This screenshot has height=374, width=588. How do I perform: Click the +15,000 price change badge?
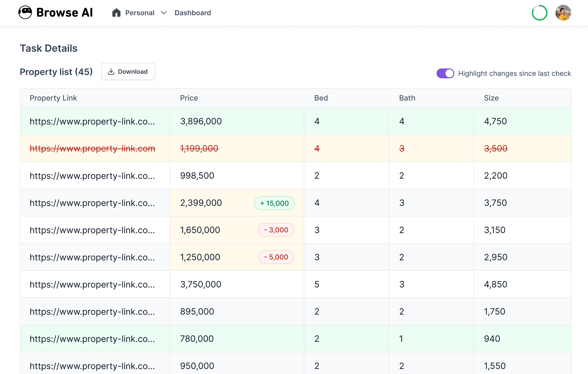tap(274, 203)
